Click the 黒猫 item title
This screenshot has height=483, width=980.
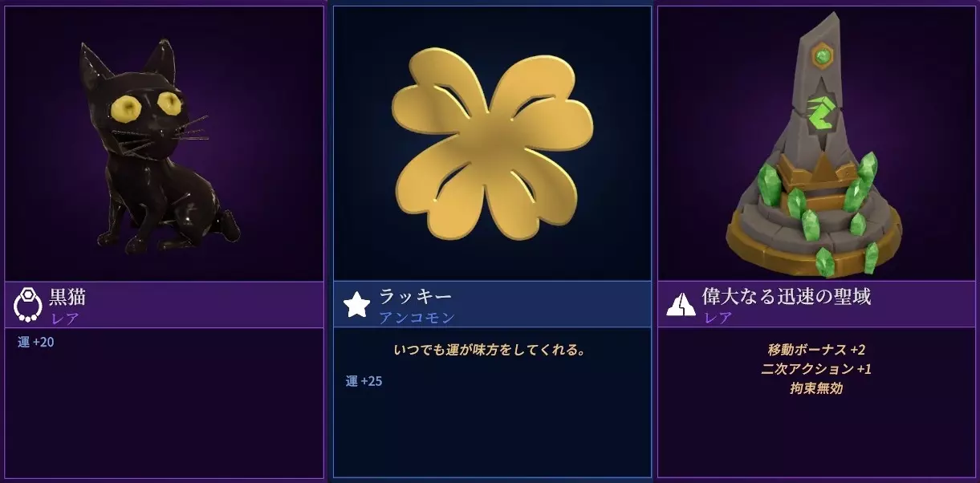tap(67, 297)
